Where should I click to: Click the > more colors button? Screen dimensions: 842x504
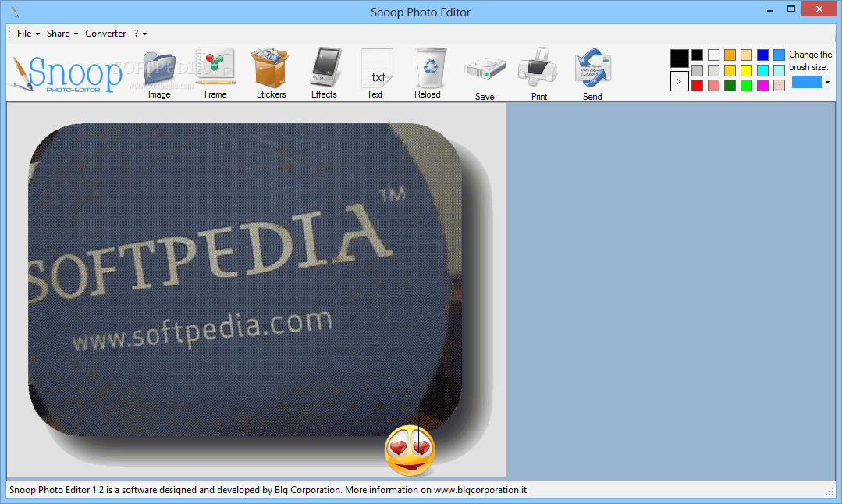click(x=679, y=82)
